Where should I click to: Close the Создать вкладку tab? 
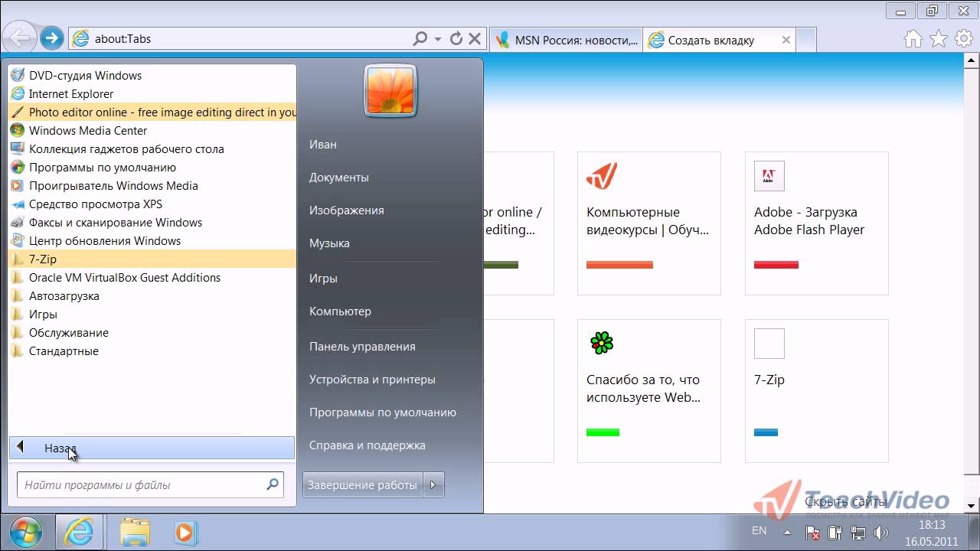pos(786,40)
